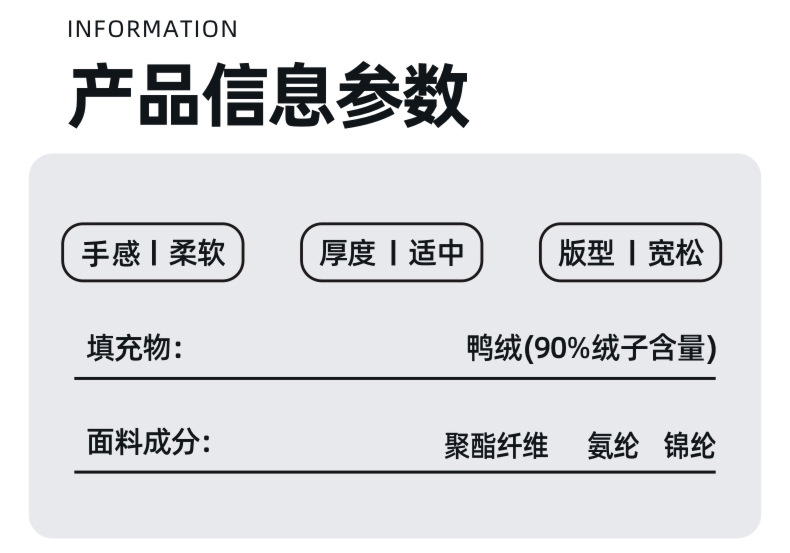Click the word 版型 in the tag
Image resolution: width=790 pixels, height=553 pixels.
tap(586, 253)
